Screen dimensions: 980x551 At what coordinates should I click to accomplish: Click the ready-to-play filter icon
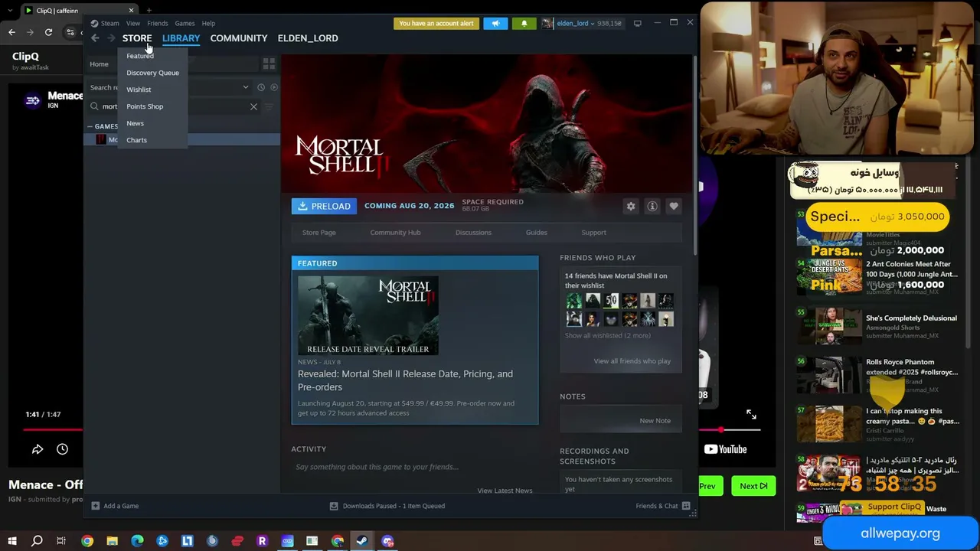[x=274, y=87]
